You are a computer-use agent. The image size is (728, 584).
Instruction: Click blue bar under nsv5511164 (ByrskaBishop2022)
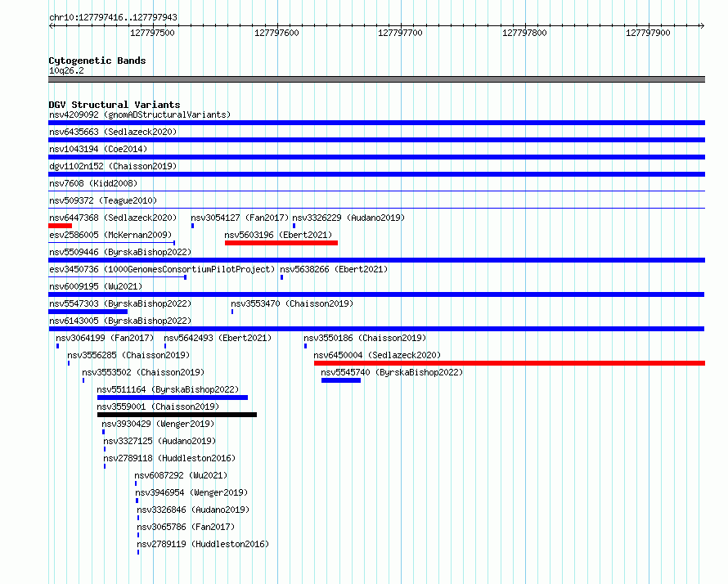pyautogui.click(x=173, y=398)
